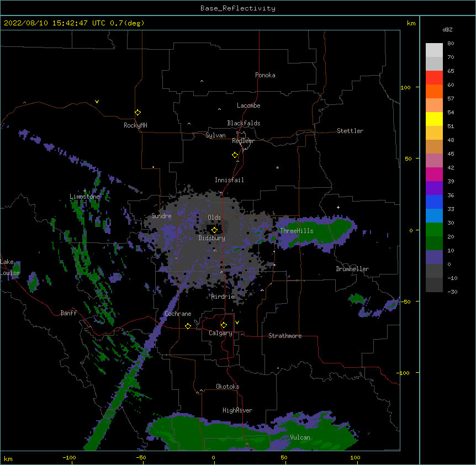Click the Vulcan city label
The height and width of the screenshot is (465, 476).
click(300, 437)
